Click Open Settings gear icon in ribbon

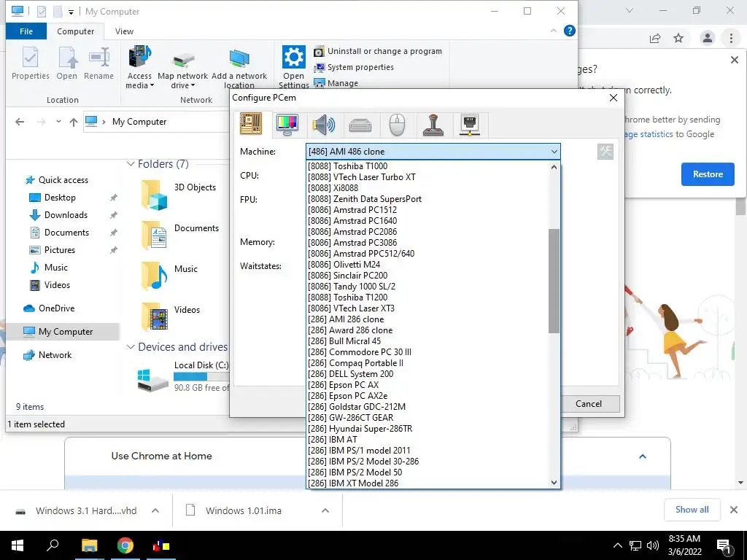[293, 58]
